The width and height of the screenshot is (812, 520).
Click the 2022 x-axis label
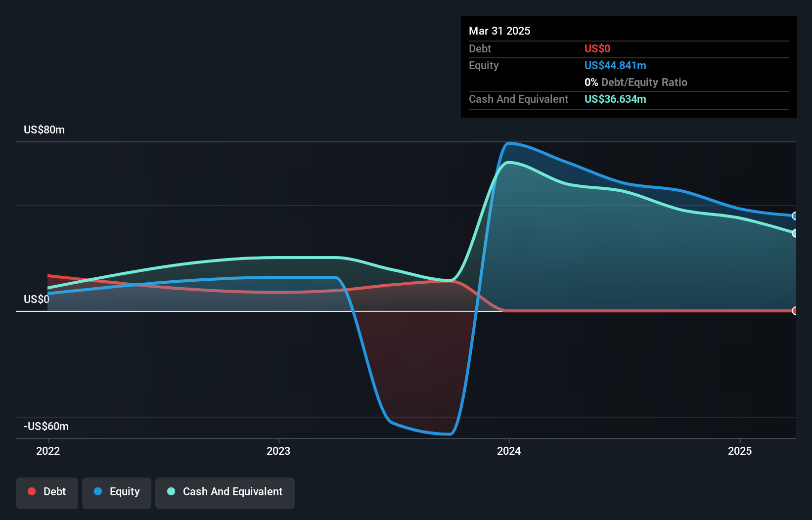coord(48,451)
